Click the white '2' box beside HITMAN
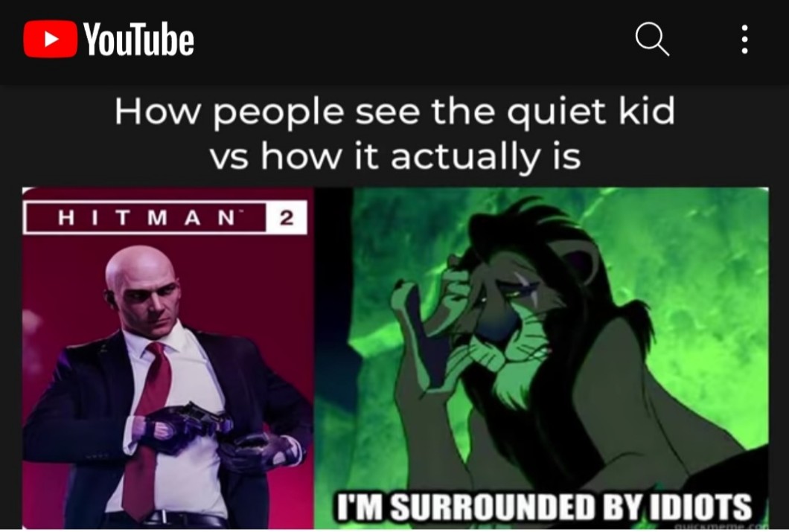 [286, 218]
